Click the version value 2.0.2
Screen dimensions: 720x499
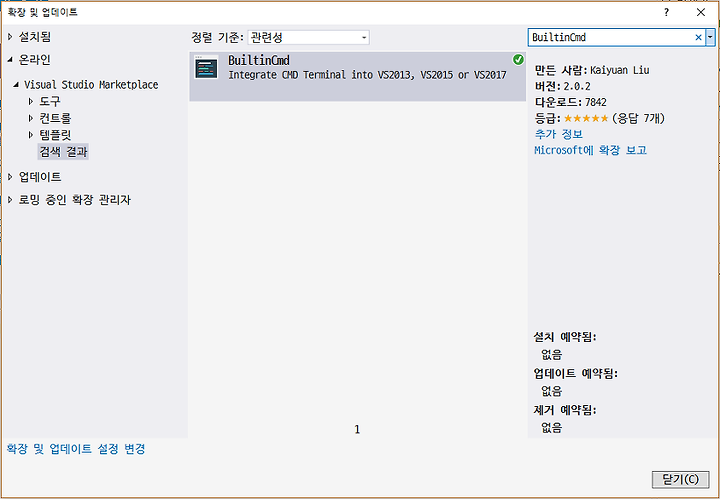[577, 86]
